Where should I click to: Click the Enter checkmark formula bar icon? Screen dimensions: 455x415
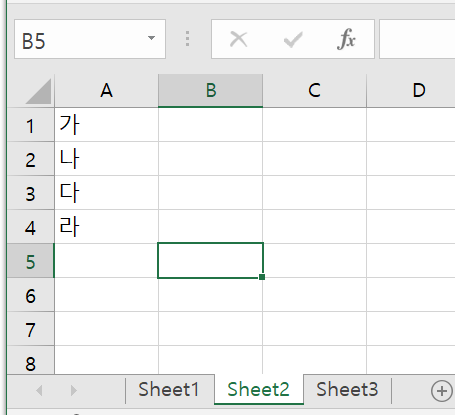tap(293, 40)
